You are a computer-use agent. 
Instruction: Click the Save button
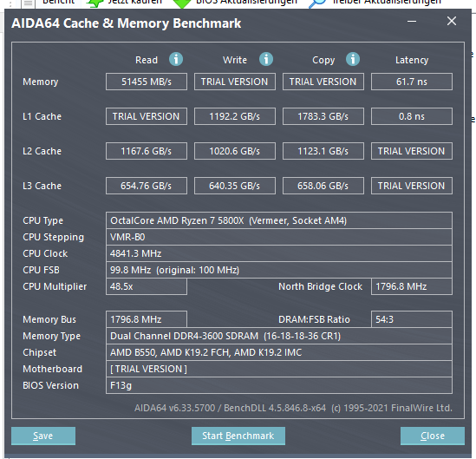point(43,436)
